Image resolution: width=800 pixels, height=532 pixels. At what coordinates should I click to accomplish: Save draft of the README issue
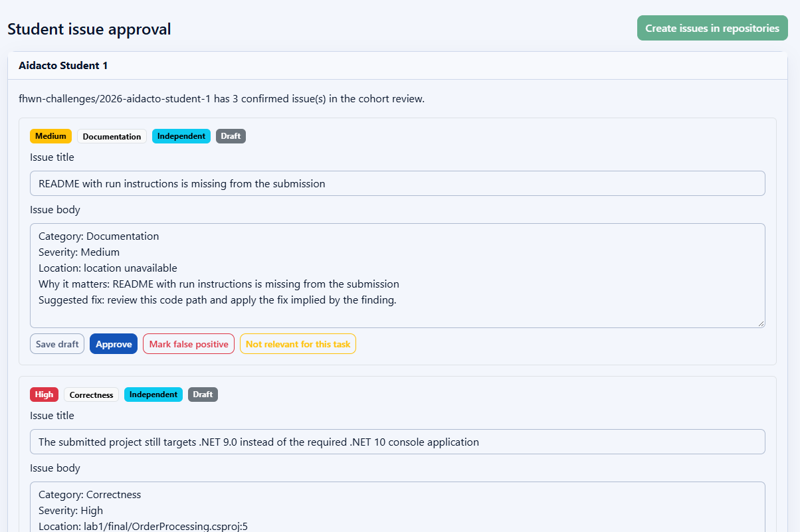(x=57, y=344)
